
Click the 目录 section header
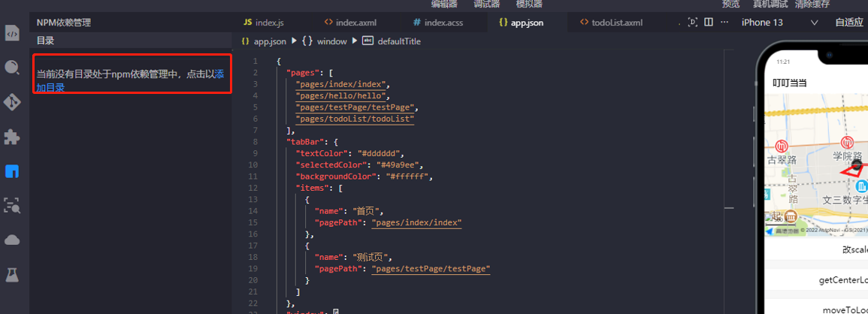click(45, 41)
